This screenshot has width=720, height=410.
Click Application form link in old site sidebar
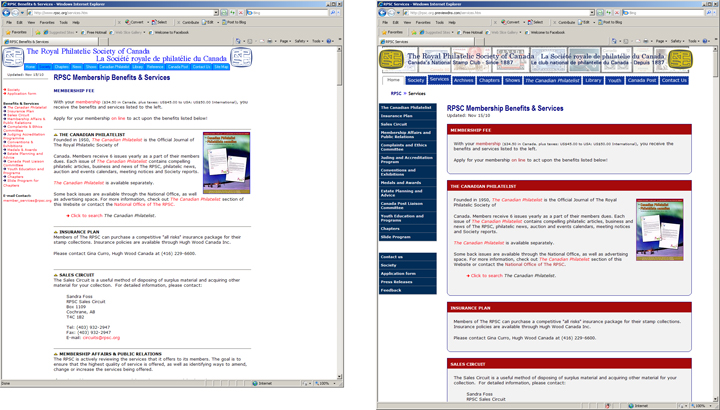[x=21, y=94]
